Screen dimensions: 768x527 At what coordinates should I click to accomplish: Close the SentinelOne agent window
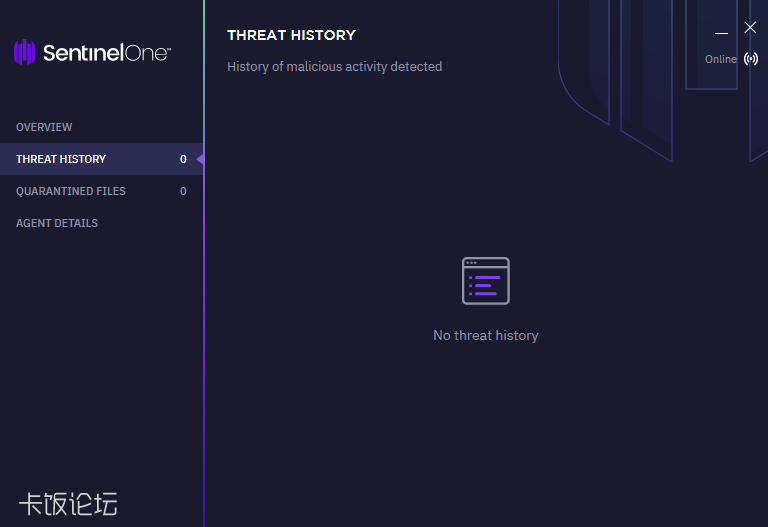(750, 28)
